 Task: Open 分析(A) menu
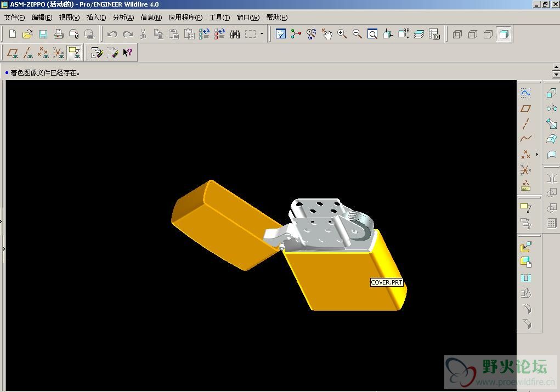point(123,18)
